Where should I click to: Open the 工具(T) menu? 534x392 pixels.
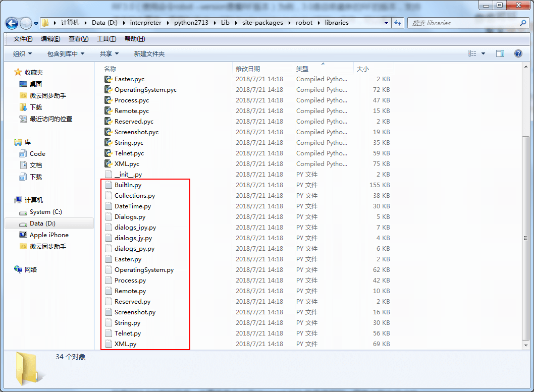[106, 39]
